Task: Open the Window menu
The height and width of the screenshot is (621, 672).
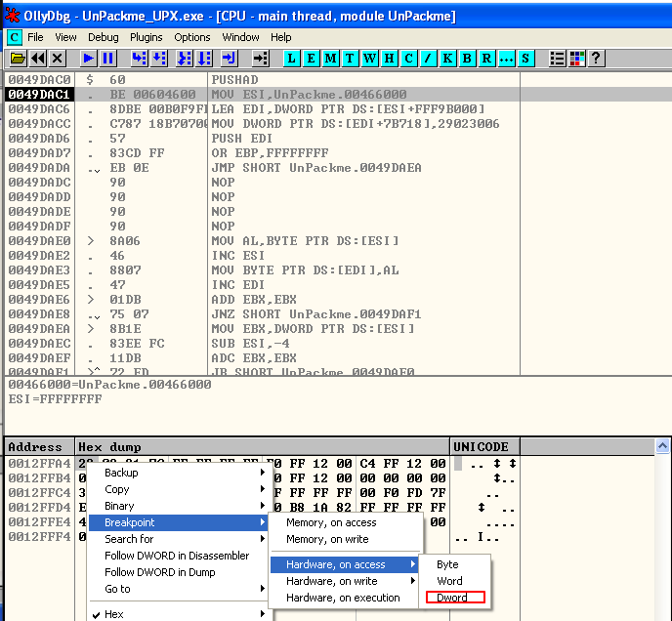Action: [240, 38]
